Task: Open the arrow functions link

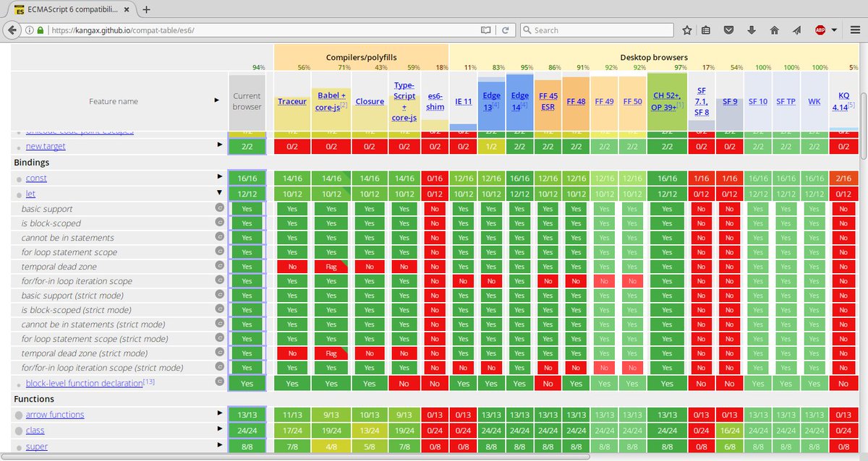Action: (55, 414)
